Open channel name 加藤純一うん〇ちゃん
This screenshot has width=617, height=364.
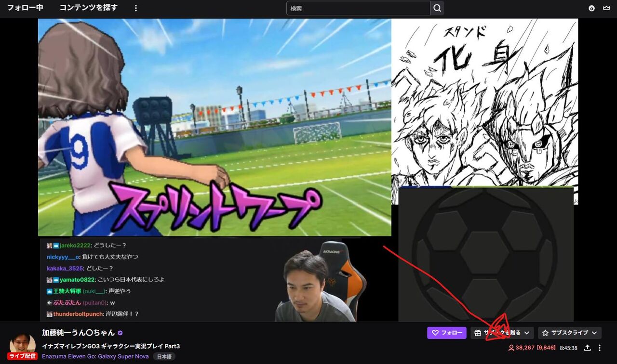pos(79,333)
